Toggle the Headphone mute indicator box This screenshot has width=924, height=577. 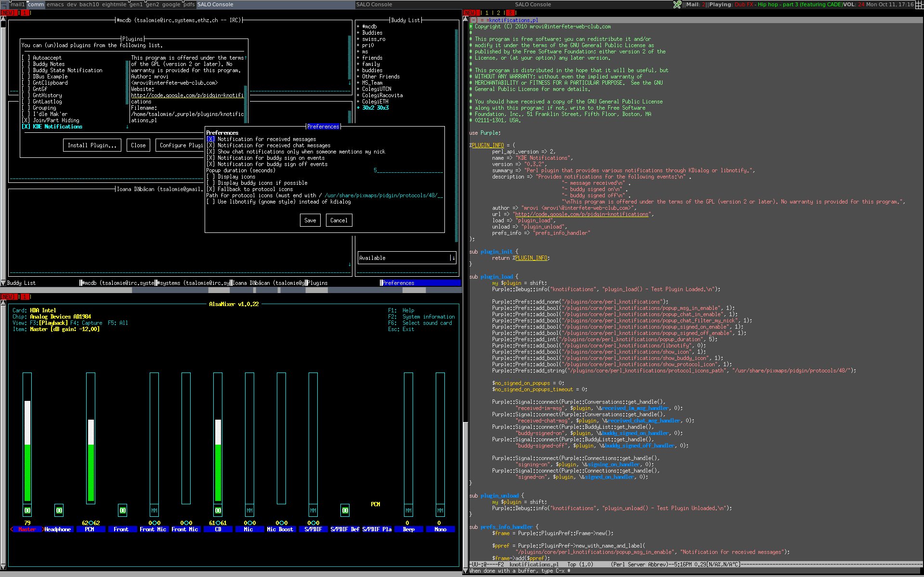tap(59, 510)
